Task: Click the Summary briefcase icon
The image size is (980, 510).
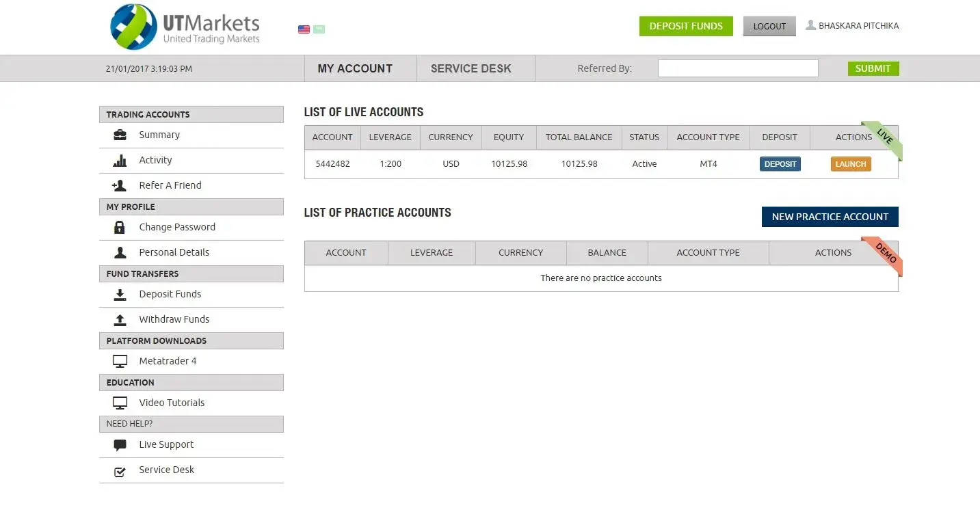Action: tap(120, 135)
